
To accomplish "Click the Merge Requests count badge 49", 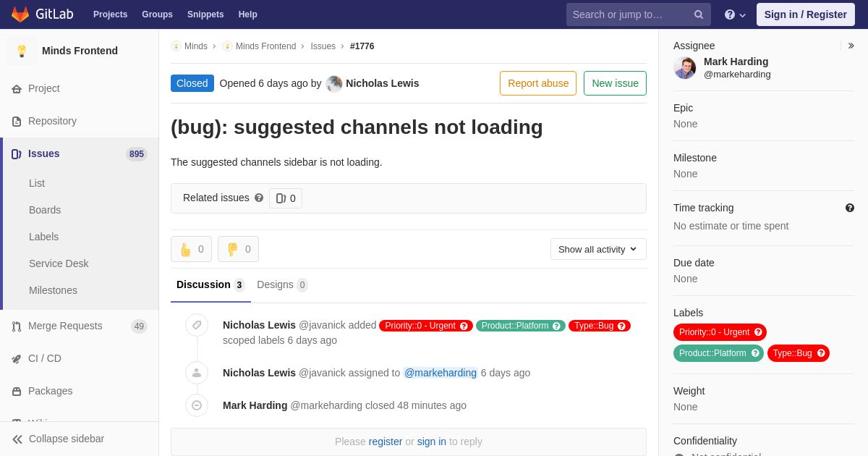I will click(139, 326).
